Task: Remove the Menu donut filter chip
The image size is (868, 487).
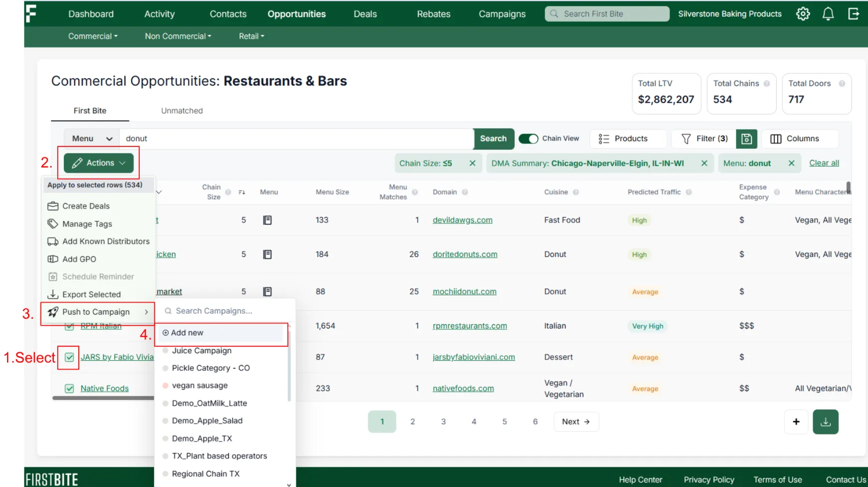Action: [791, 163]
